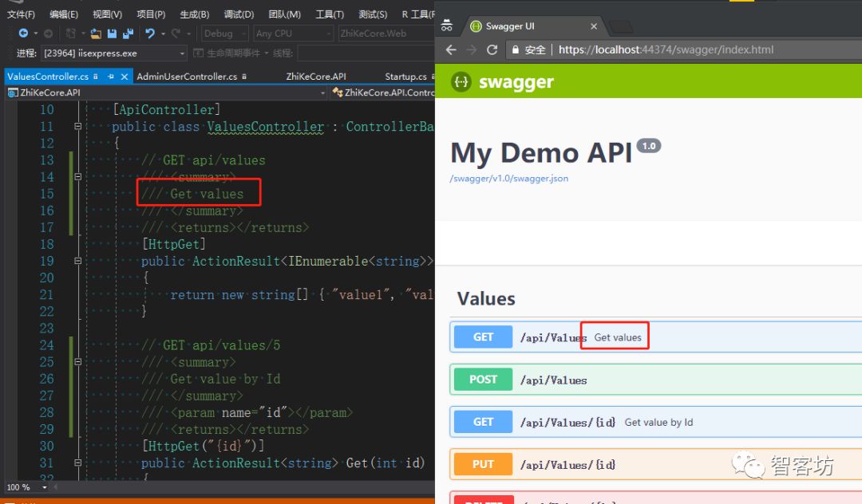Image resolution: width=862 pixels, height=504 pixels.
Task: Open the 调试(D) menu
Action: [x=239, y=14]
